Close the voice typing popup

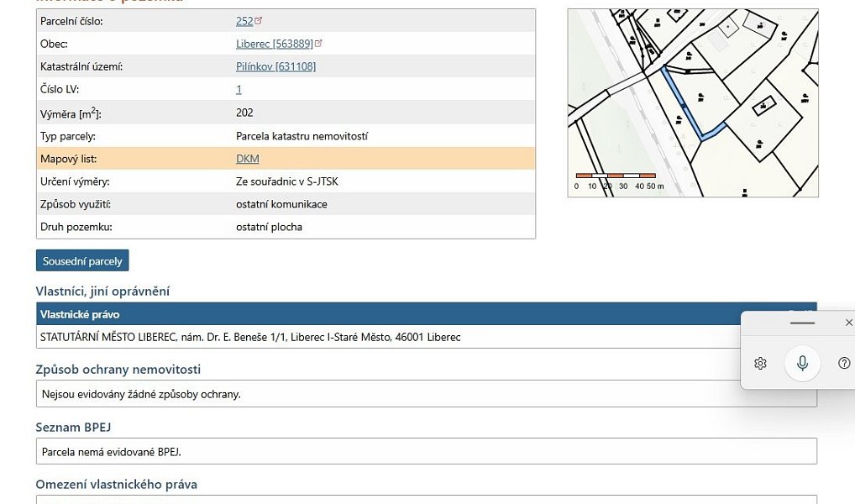(848, 323)
